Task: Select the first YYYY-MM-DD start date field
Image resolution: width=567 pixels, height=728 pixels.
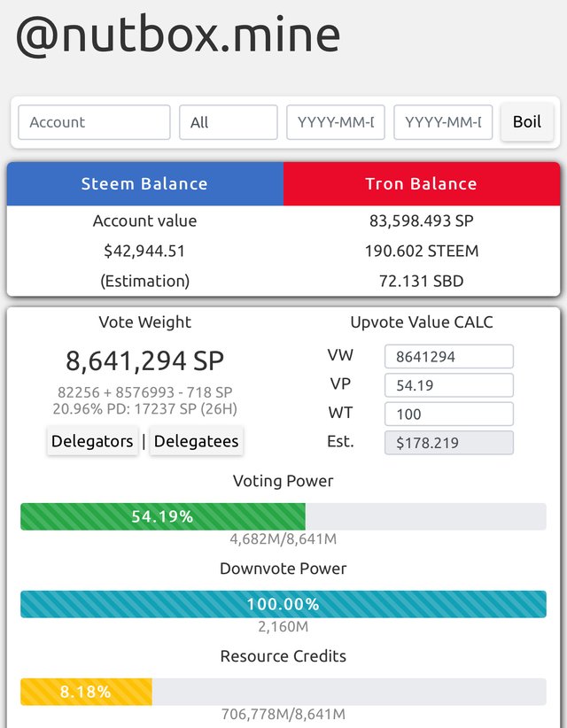Action: [336, 122]
